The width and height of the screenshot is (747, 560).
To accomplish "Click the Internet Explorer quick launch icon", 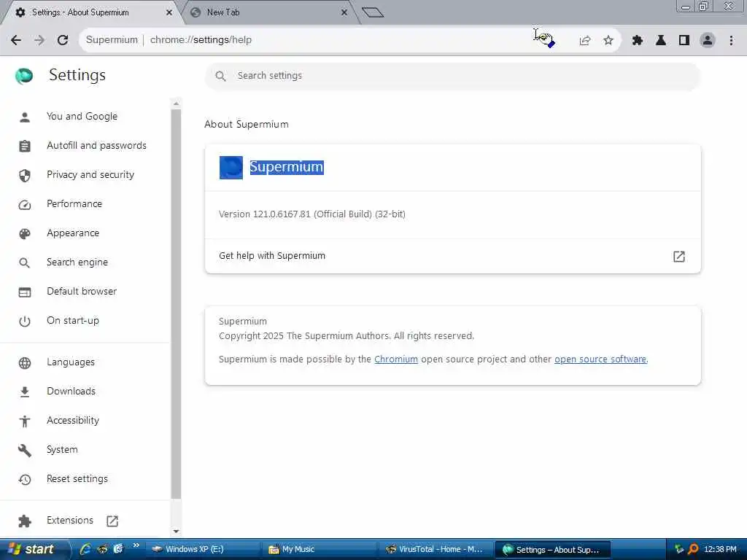I will 85,549.
